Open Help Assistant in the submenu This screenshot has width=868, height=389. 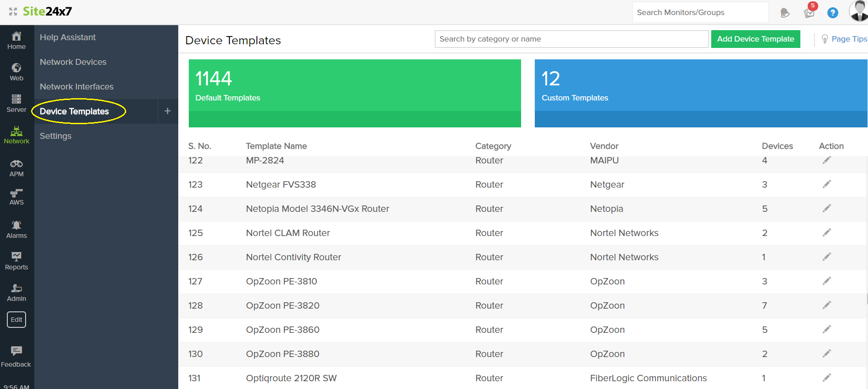click(x=68, y=37)
